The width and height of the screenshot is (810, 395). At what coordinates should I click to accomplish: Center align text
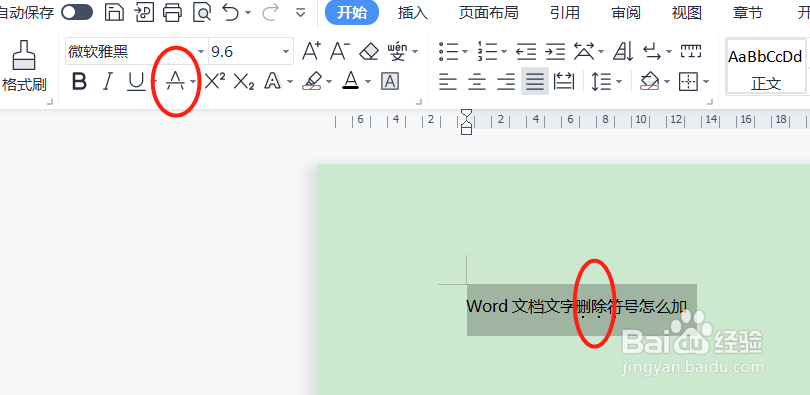[477, 81]
